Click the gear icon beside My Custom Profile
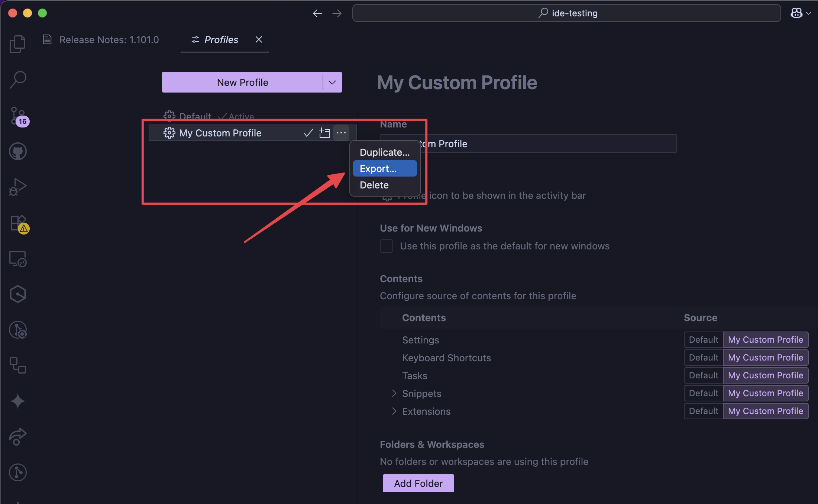The width and height of the screenshot is (818, 504). 169,133
